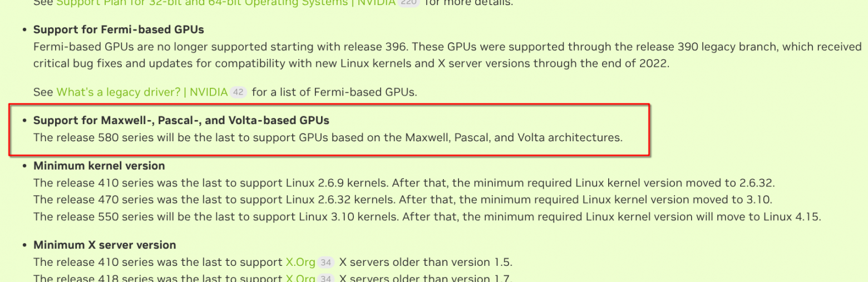Open X.Org link in the release 418 series line
This screenshot has width=868, height=282.
tap(300, 279)
